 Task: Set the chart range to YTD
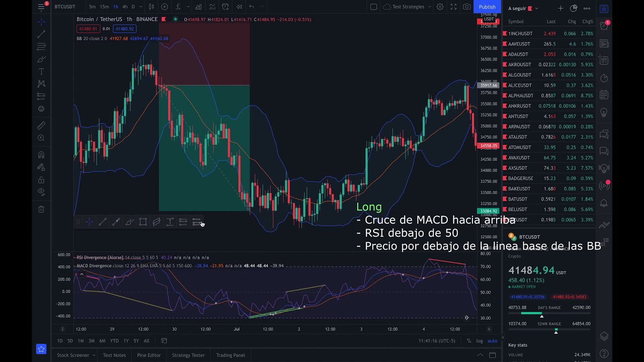point(114,341)
